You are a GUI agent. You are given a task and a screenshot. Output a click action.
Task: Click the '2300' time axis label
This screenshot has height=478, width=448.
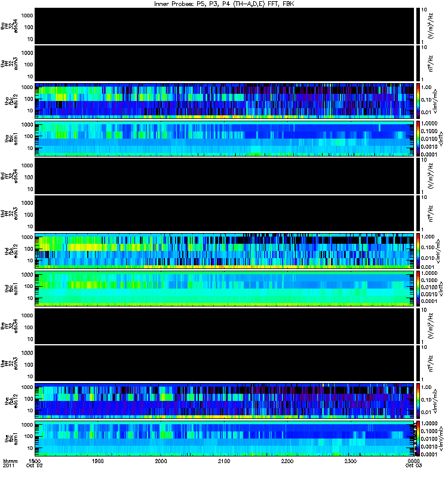click(x=351, y=461)
